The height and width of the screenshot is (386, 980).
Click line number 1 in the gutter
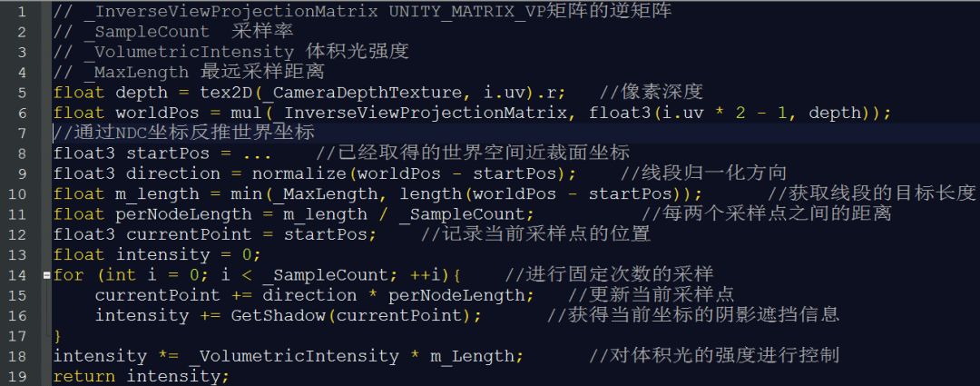(x=22, y=11)
